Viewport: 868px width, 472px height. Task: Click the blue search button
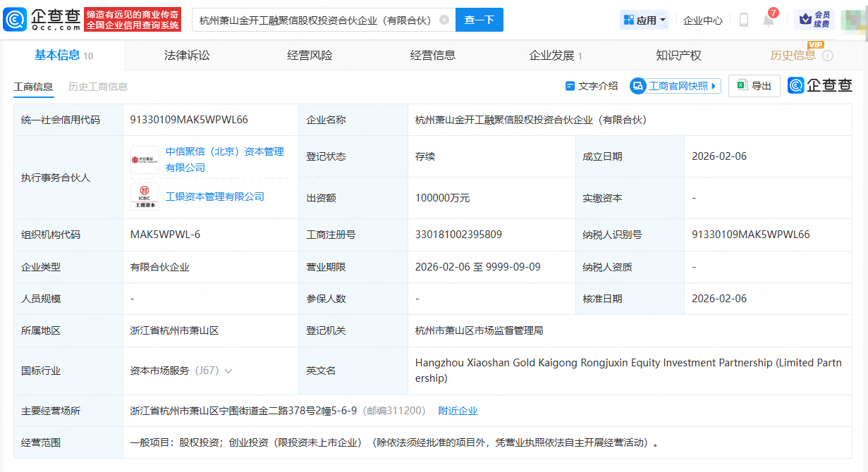click(x=479, y=20)
